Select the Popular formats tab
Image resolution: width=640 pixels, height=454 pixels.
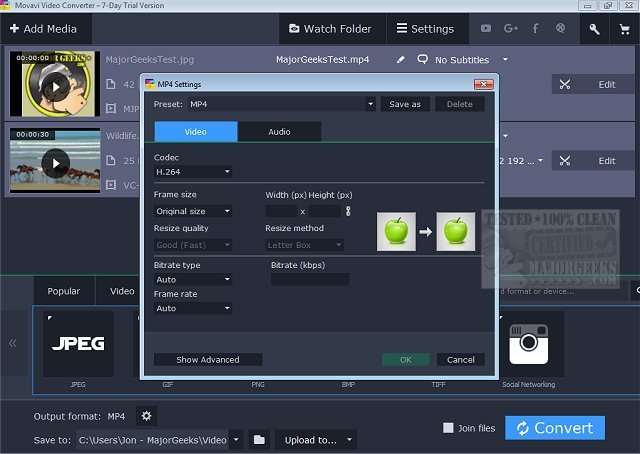click(x=64, y=291)
